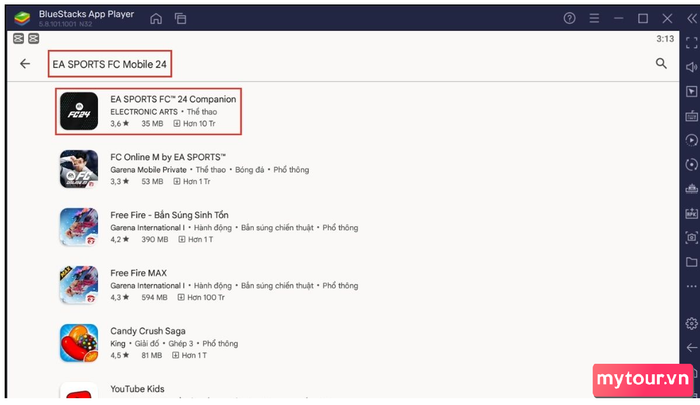This screenshot has width=700, height=405.
Task: Collapse the side toolbar with double chevron
Action: (x=692, y=18)
